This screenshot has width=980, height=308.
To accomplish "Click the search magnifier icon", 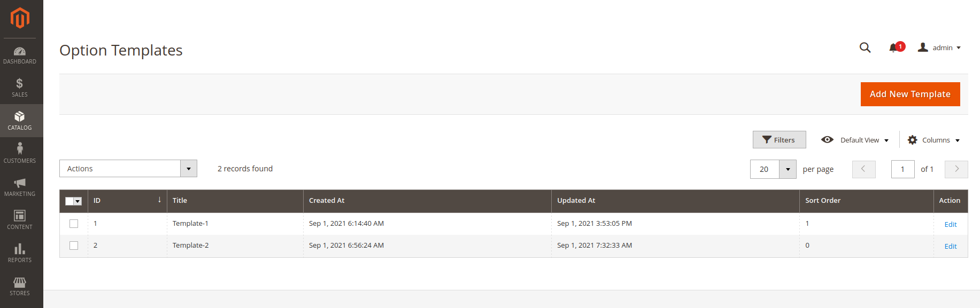I will pos(865,48).
